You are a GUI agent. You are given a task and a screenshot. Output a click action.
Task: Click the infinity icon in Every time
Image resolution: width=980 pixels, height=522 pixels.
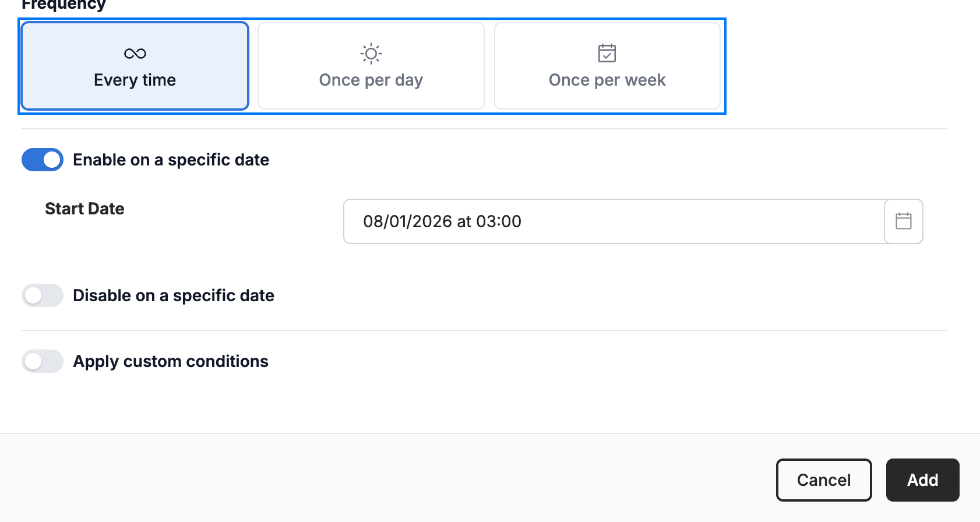click(135, 54)
